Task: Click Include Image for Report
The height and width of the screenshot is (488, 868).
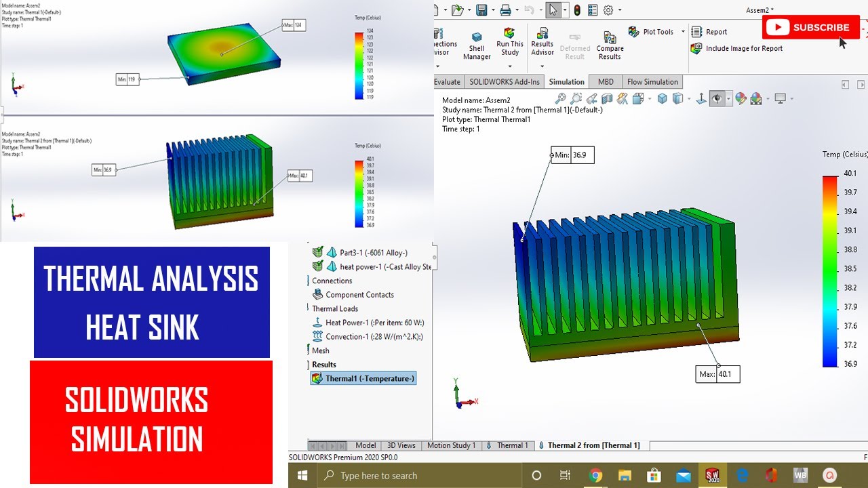Action: [736, 48]
